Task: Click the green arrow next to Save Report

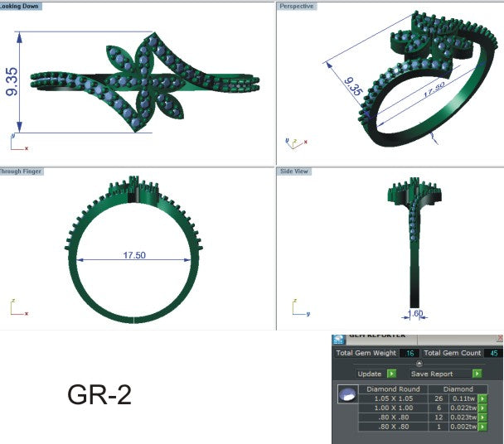Action: click(x=477, y=374)
